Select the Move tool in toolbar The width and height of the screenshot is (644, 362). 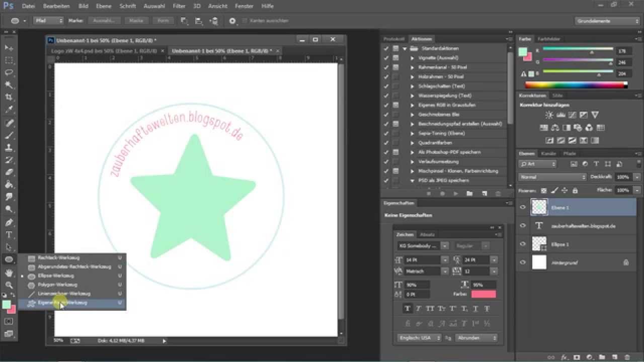pyautogui.click(x=9, y=47)
